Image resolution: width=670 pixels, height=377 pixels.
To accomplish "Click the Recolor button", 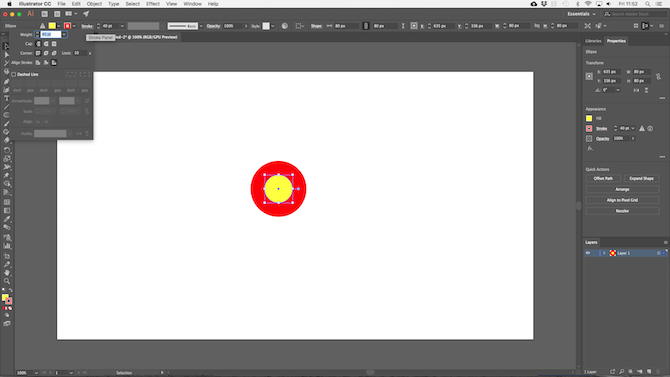I will point(622,211).
